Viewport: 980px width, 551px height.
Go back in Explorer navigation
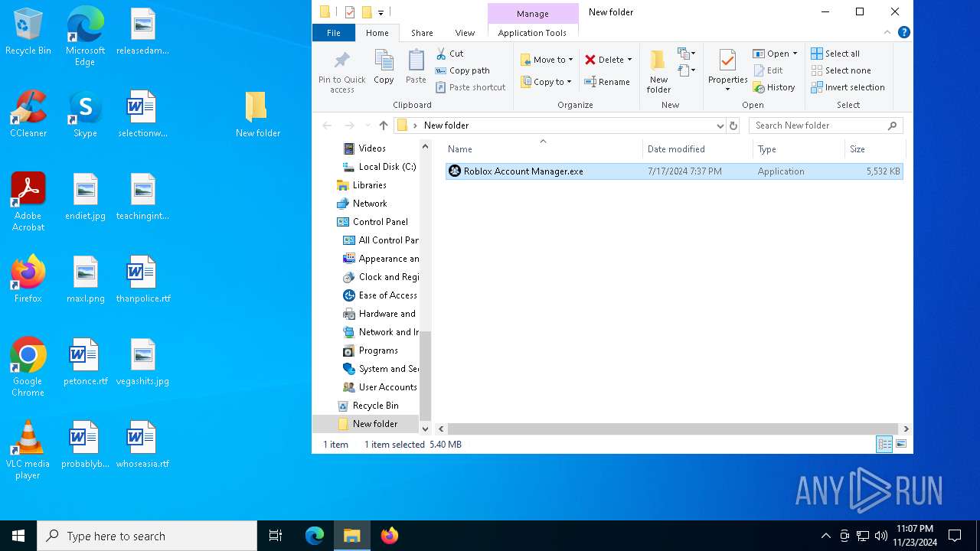tap(328, 126)
